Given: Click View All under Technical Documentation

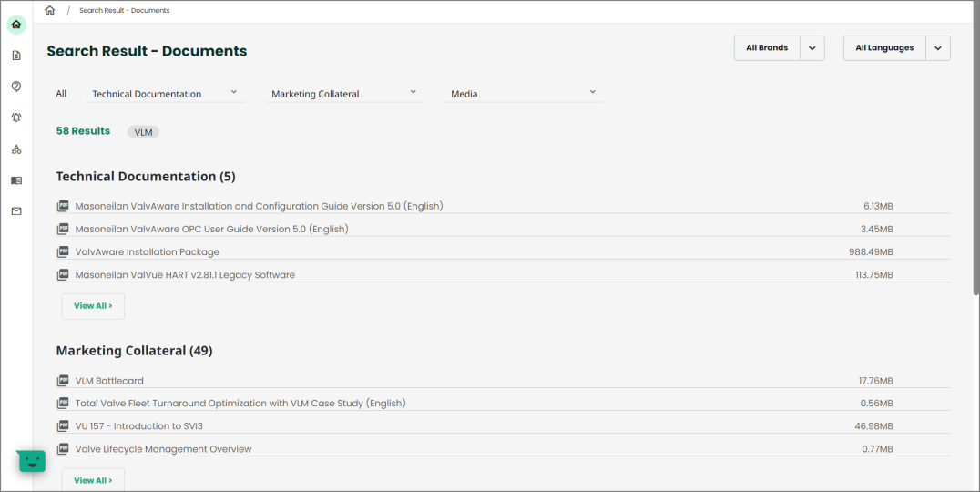Looking at the screenshot, I should tap(93, 306).
